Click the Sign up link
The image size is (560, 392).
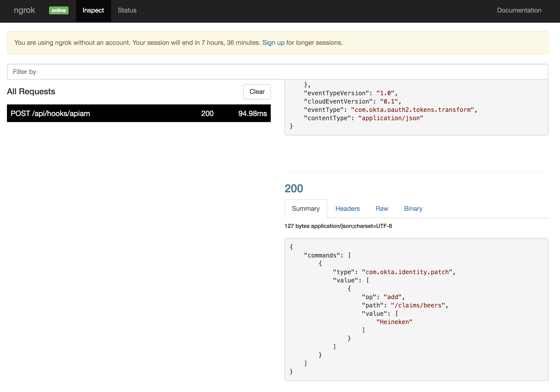[273, 43]
